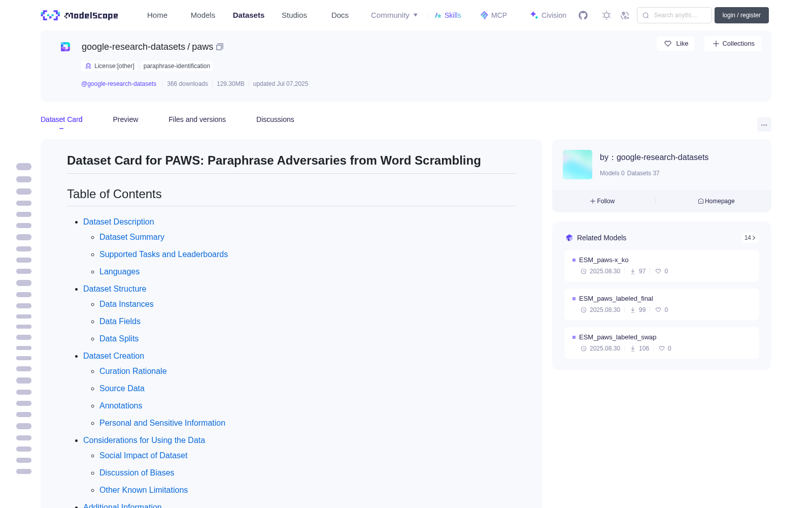Click the Related Models cube icon
The width and height of the screenshot is (812, 508).
(x=569, y=238)
